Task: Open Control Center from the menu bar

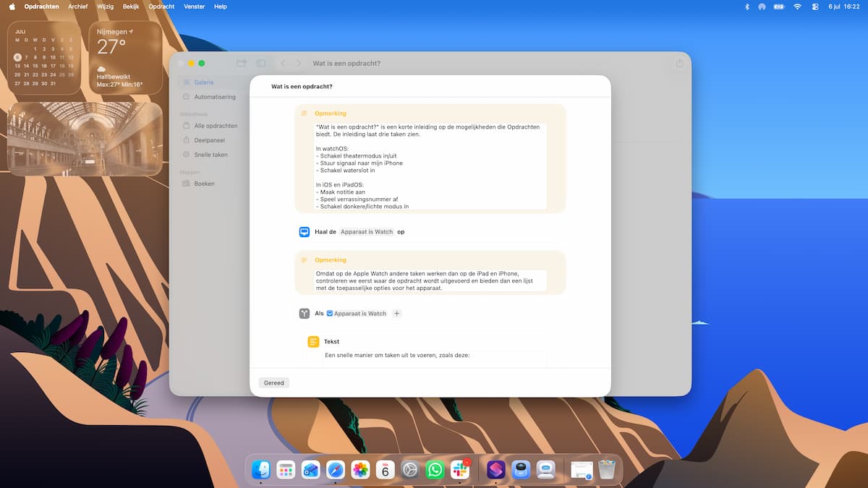Action: [x=815, y=7]
